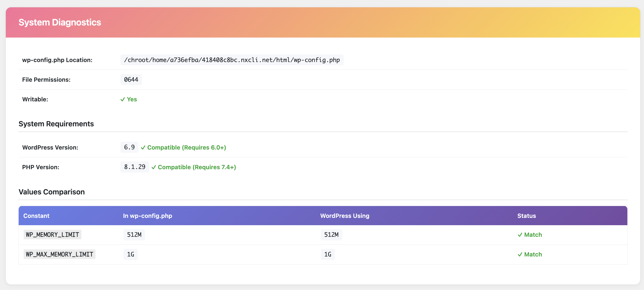Select the WP_MAX_MEMORY_LIMIT constant badge
Viewport: 644px width, 290px height.
[x=59, y=254]
